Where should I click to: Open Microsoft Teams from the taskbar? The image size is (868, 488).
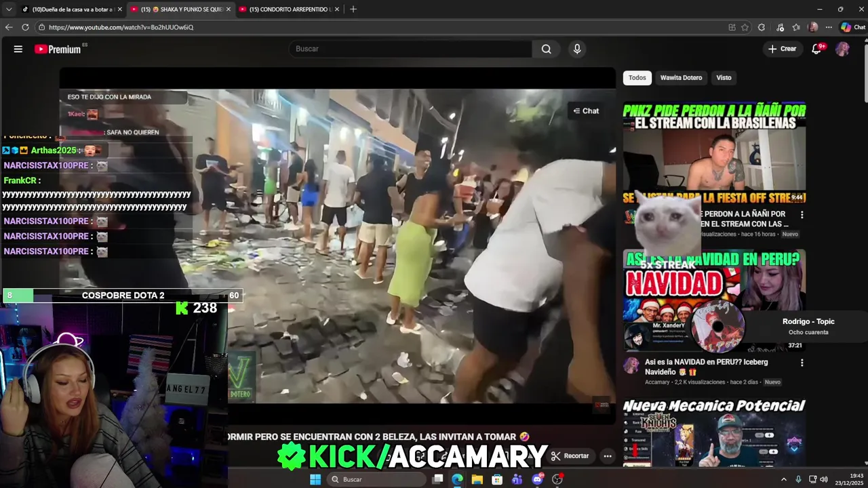coord(517,479)
